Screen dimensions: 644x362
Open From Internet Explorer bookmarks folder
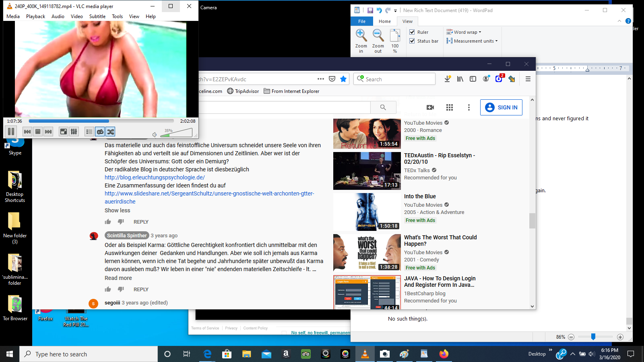[291, 91]
